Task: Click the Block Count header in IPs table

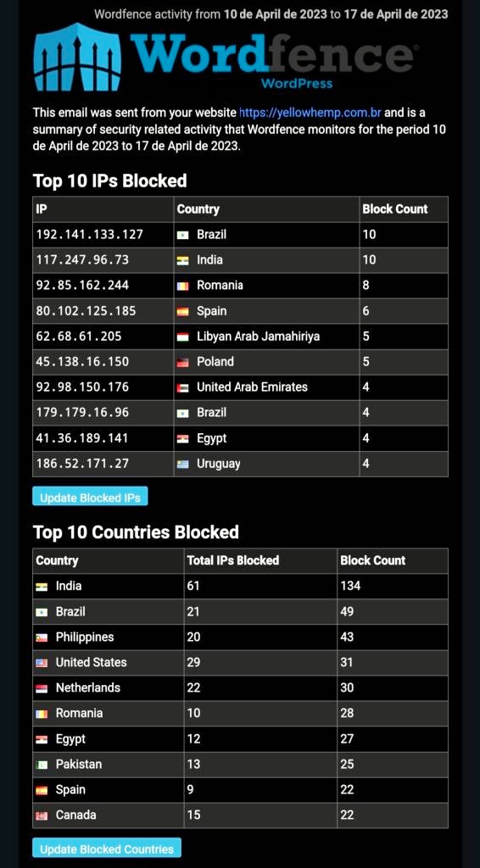Action: pos(394,209)
